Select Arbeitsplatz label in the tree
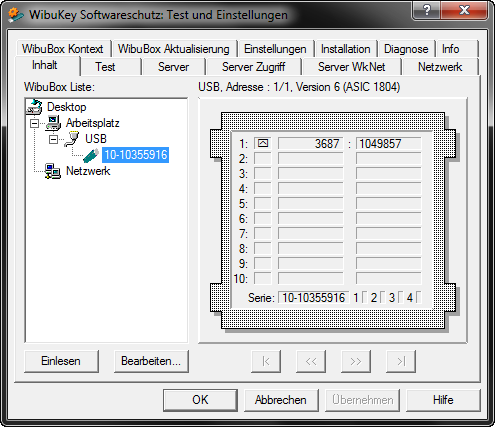 pos(93,123)
